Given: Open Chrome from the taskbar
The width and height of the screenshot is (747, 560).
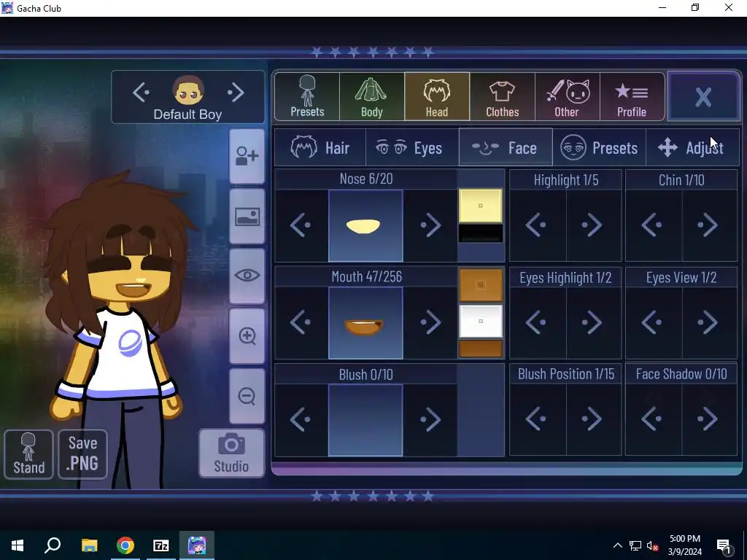Looking at the screenshot, I should pos(125,545).
